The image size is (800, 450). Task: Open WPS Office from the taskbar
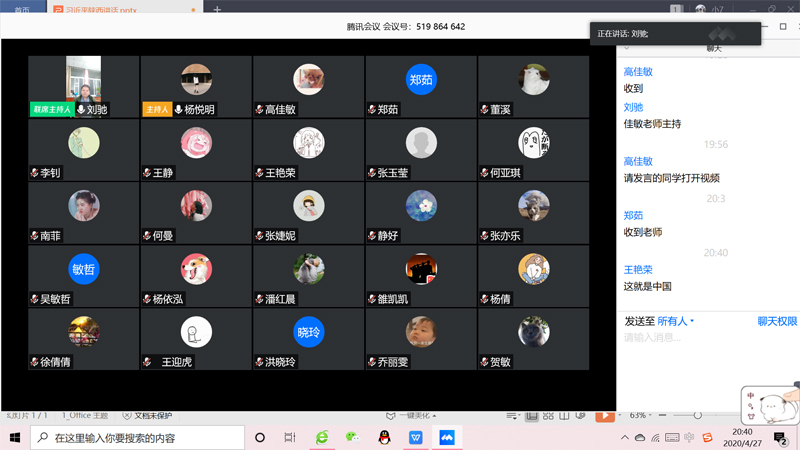pos(416,438)
